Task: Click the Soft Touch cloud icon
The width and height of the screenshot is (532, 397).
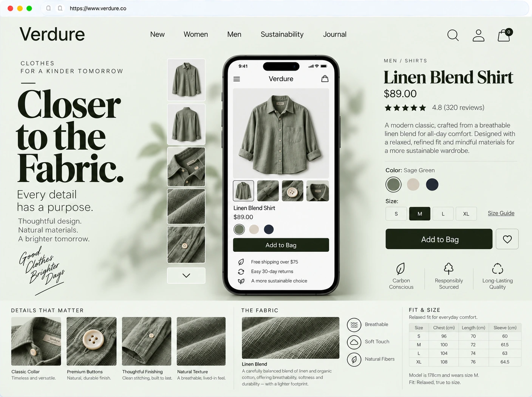Action: click(x=354, y=342)
